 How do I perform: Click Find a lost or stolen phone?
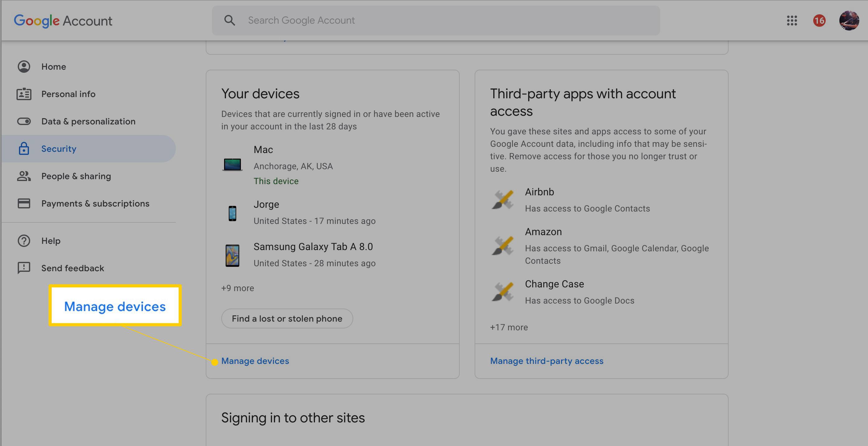(287, 319)
